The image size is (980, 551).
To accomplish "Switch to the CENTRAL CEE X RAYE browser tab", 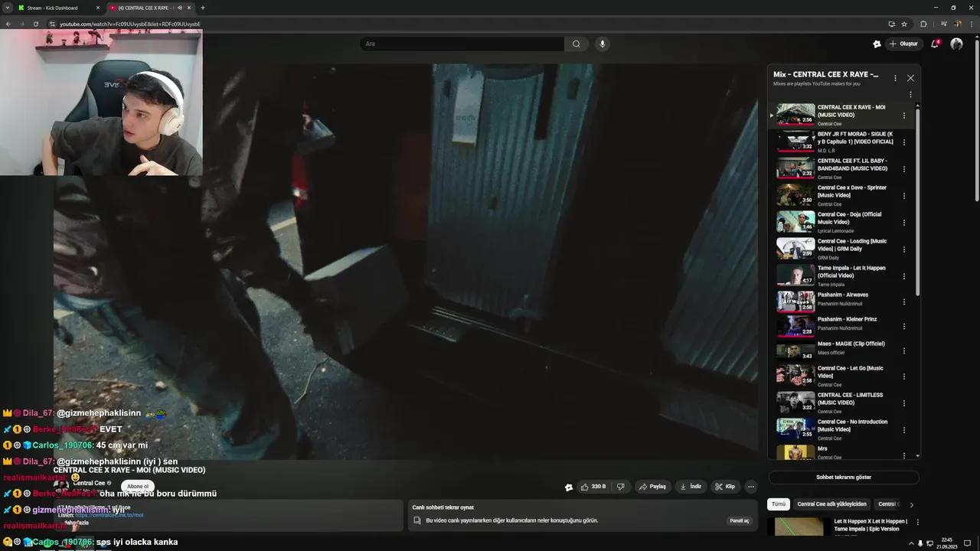I will coord(150,8).
